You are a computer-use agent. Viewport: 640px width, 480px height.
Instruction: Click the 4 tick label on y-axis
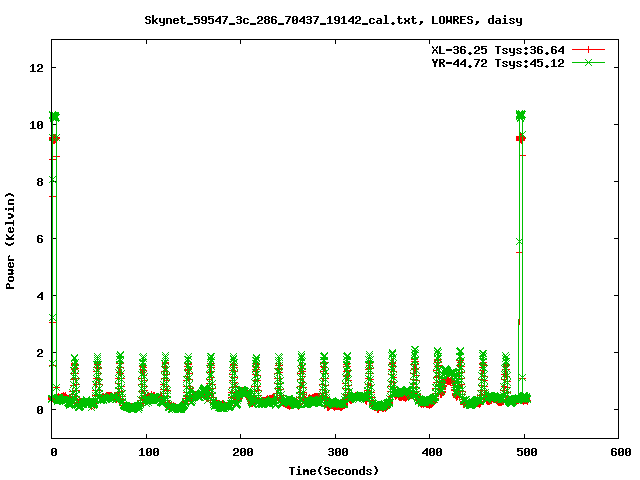[40, 296]
